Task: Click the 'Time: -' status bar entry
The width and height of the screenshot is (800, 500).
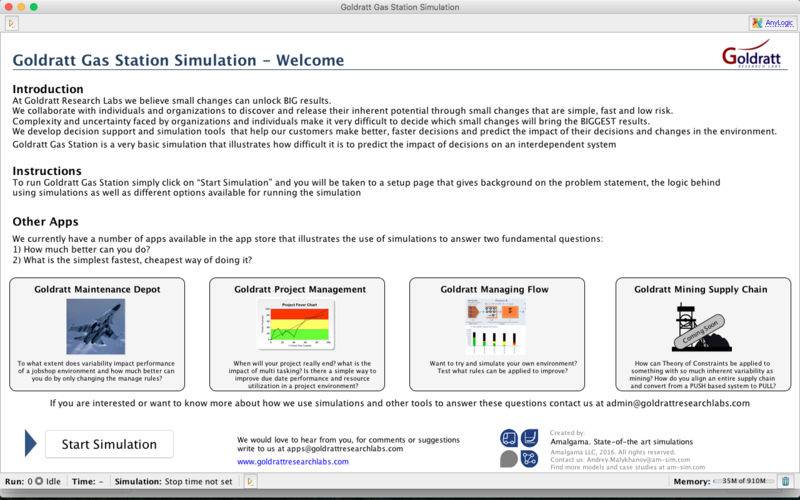Action: click(x=87, y=481)
